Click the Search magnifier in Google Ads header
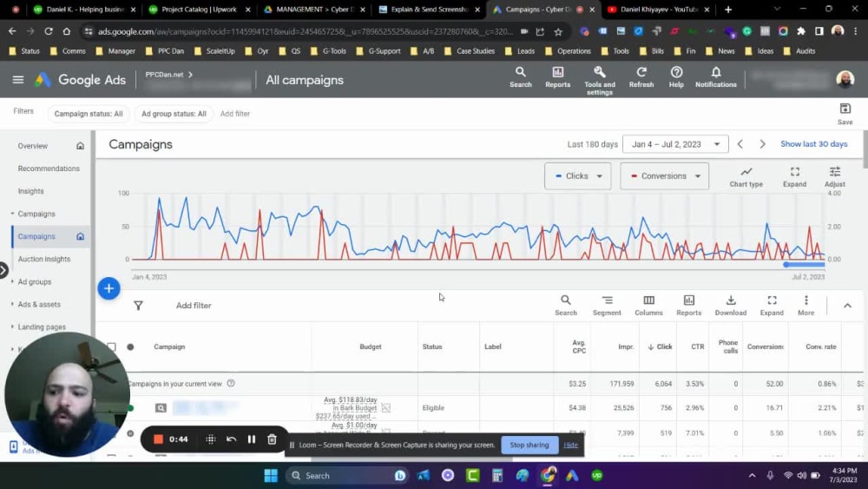Image resolution: width=868 pixels, height=489 pixels. 520,77
